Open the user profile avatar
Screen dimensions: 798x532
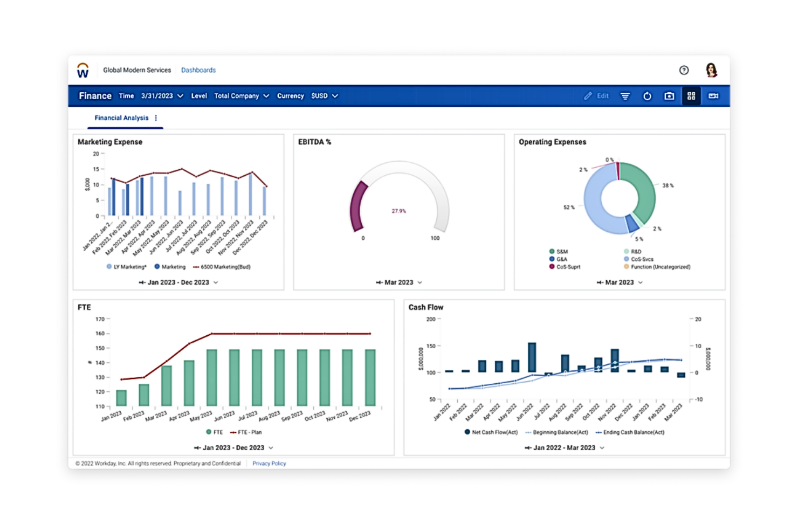coord(711,70)
